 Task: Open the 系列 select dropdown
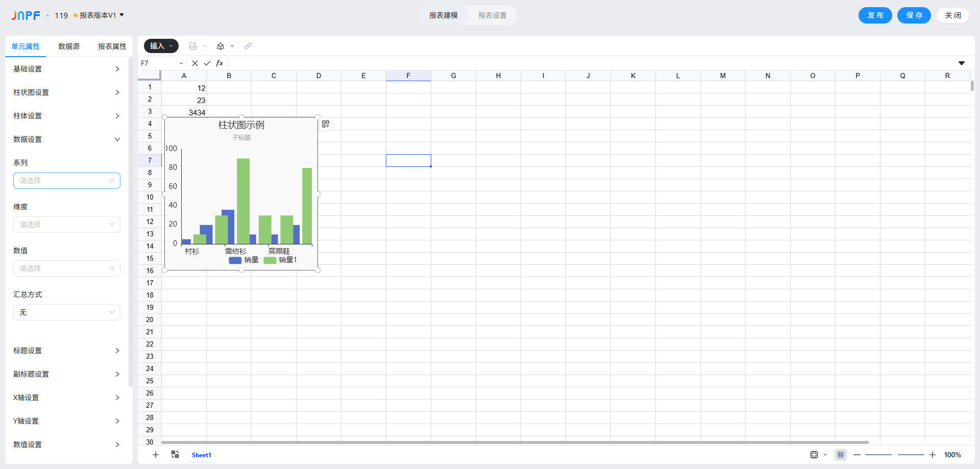67,181
